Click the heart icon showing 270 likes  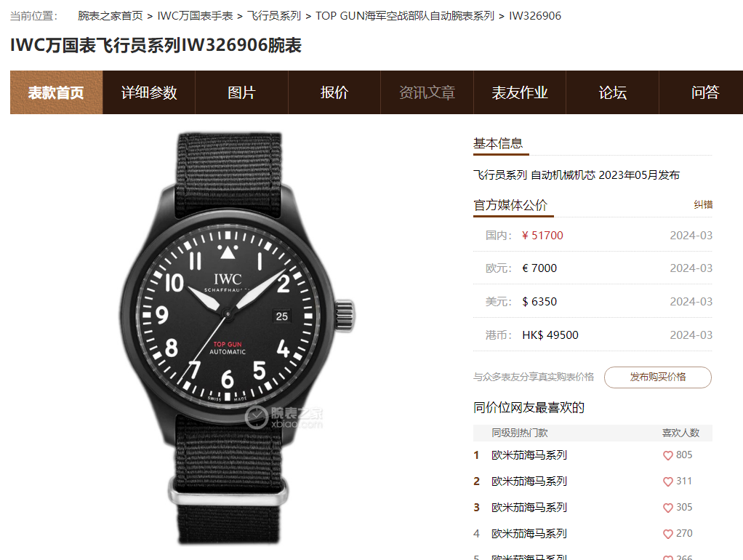(667, 534)
